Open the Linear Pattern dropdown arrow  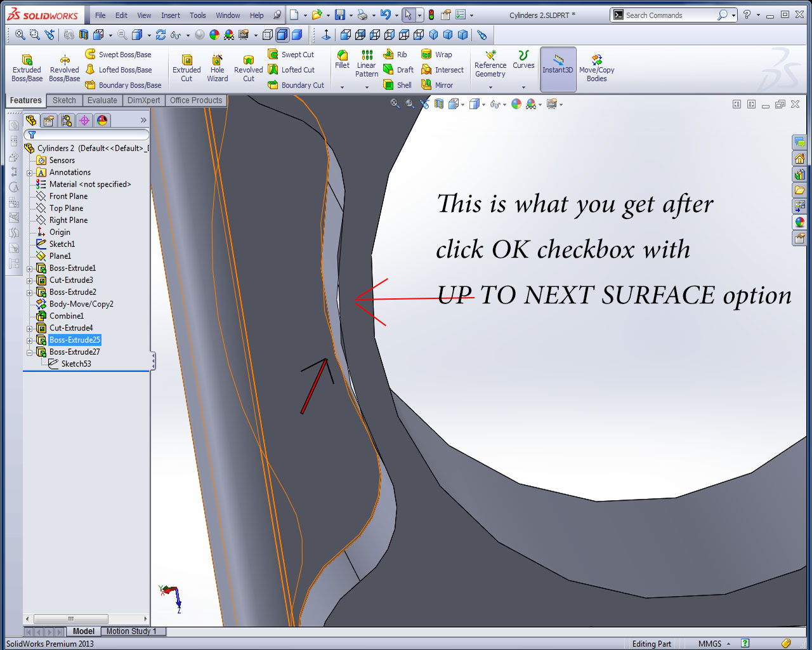[x=367, y=88]
